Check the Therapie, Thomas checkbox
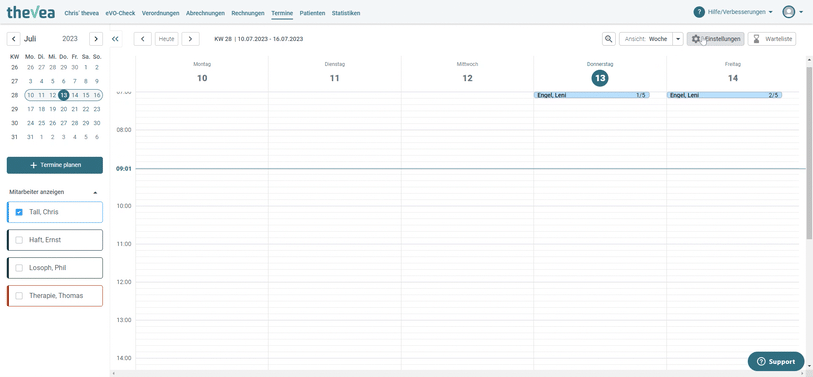 19,296
